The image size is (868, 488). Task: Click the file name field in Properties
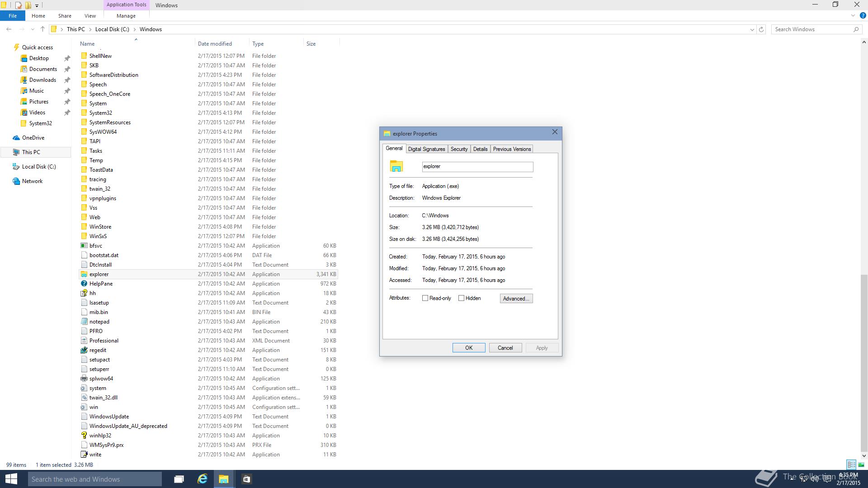click(477, 167)
